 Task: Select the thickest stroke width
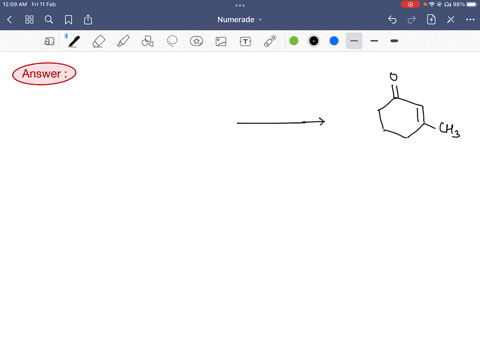click(x=394, y=41)
